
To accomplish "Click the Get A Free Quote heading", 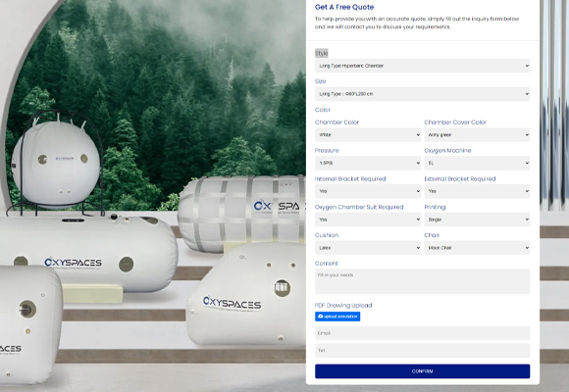I will pos(344,7).
